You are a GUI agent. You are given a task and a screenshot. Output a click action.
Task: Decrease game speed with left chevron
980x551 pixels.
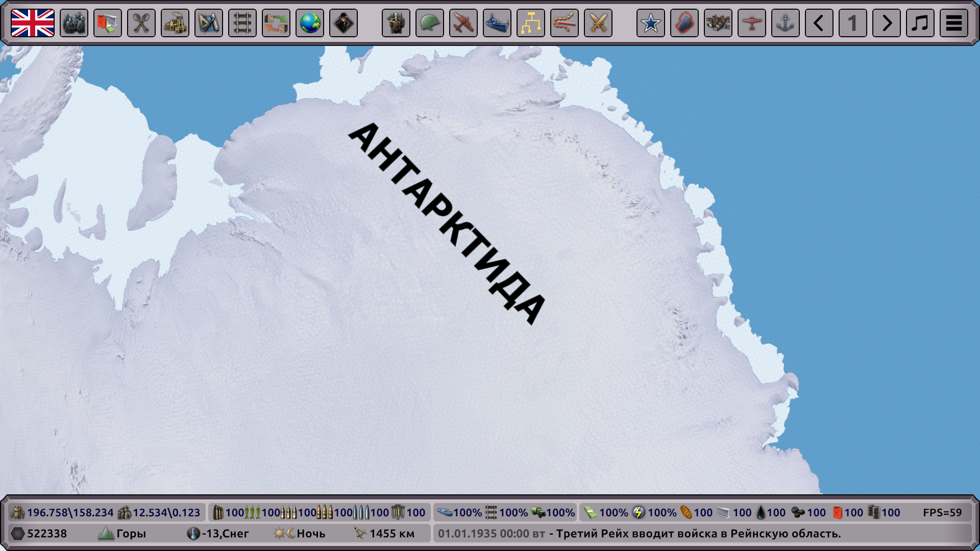[x=819, y=23]
